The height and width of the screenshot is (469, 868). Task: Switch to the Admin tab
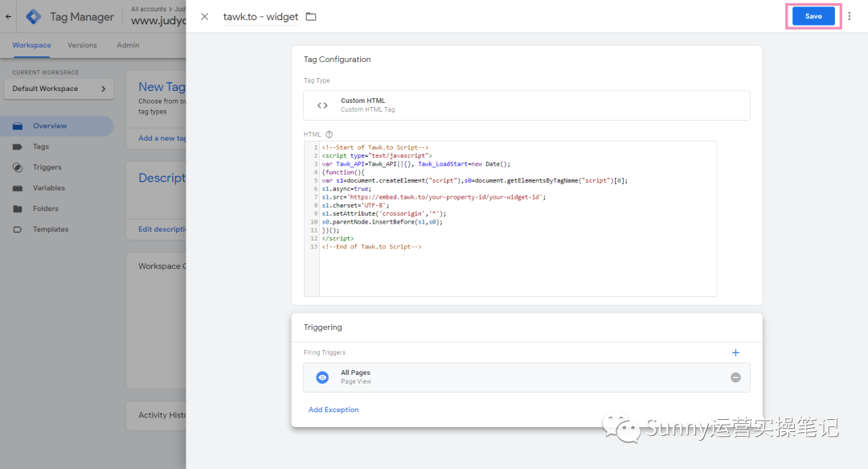click(128, 45)
